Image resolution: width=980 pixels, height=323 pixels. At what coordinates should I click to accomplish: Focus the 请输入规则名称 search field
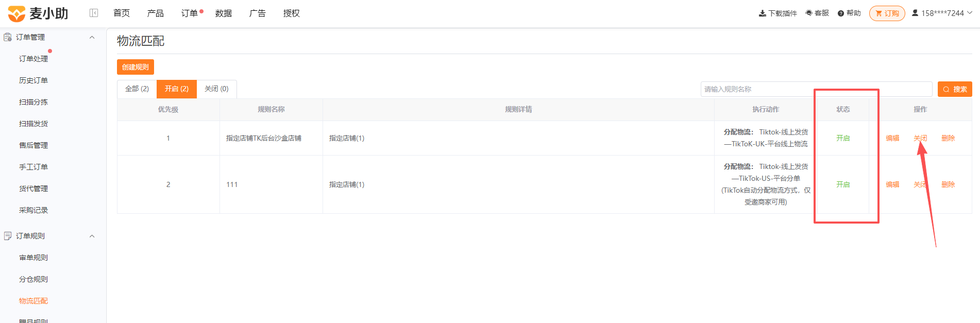816,89
